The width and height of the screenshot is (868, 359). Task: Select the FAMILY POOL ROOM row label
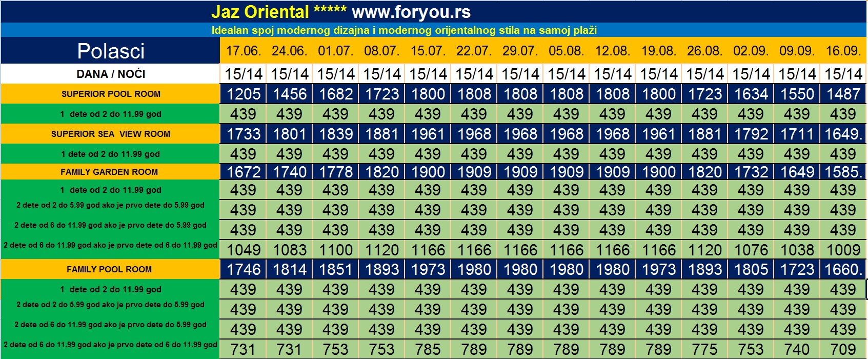(x=109, y=269)
